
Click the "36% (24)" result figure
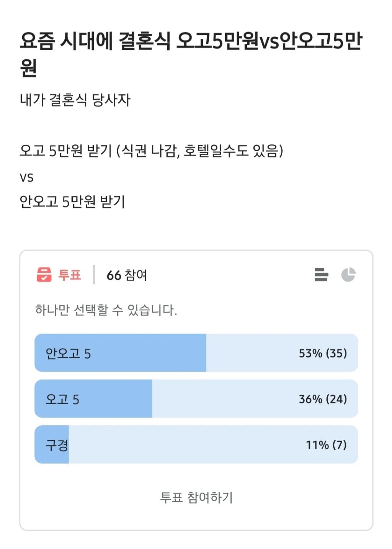(323, 399)
